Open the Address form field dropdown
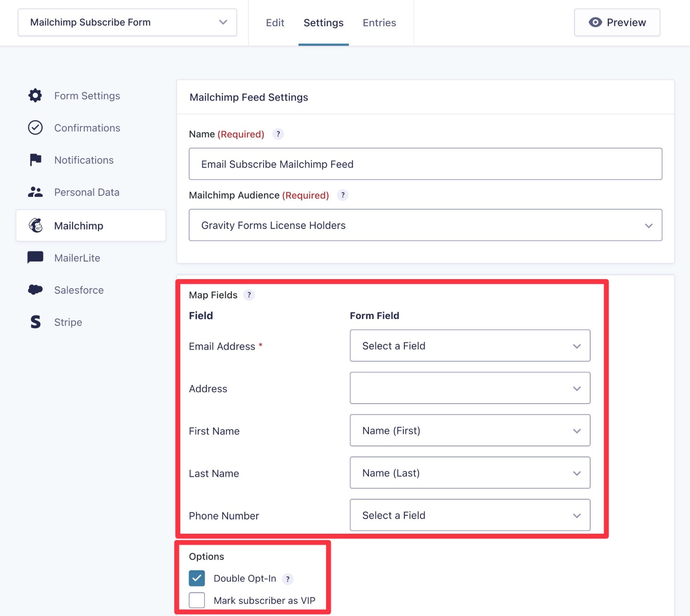This screenshot has width=690, height=616. point(470,388)
